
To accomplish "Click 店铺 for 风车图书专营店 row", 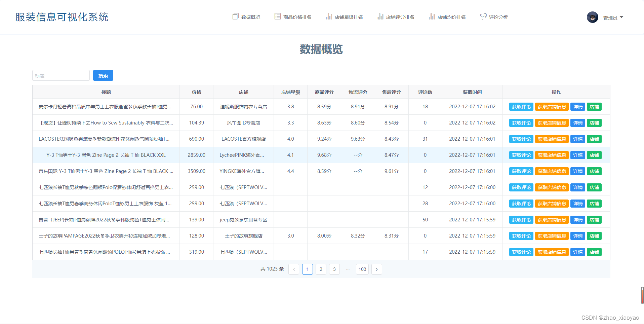I will coord(594,123).
